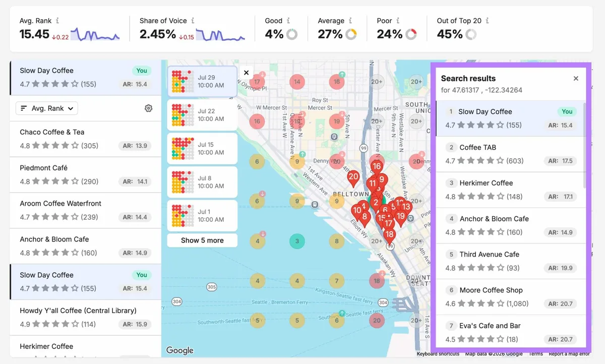Screen dimensions: 605x364
Task: Select the teal grid circle showing rank 3
Action: 297,241
